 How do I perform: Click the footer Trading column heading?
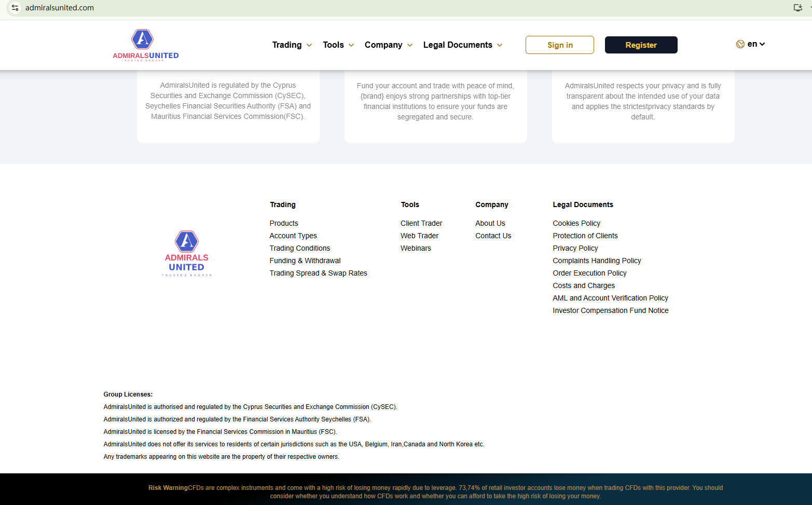(x=283, y=204)
